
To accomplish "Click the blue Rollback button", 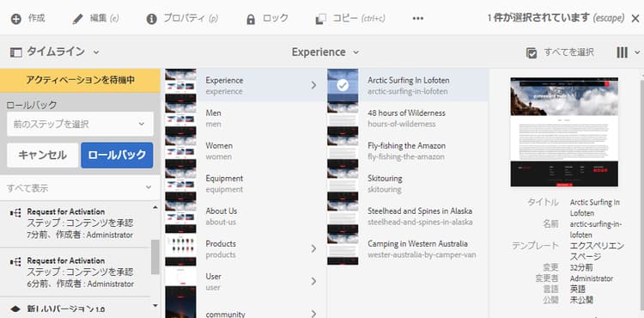I will (x=117, y=155).
